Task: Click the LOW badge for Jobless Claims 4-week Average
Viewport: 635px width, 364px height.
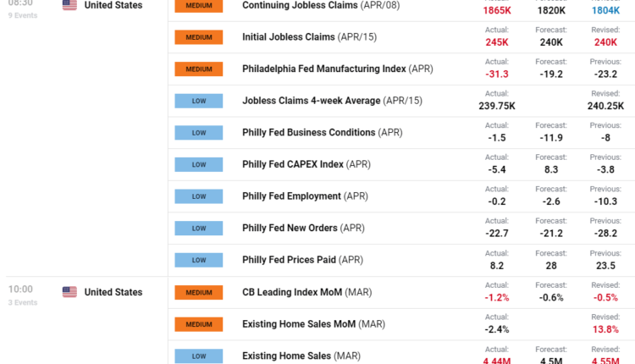Action: (x=198, y=101)
